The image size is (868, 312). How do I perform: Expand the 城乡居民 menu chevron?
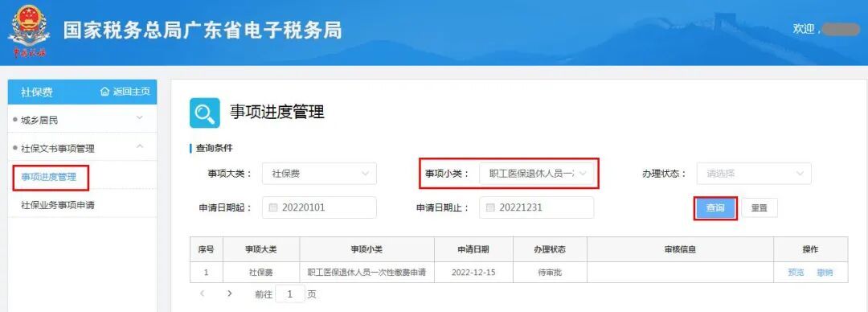(140, 118)
